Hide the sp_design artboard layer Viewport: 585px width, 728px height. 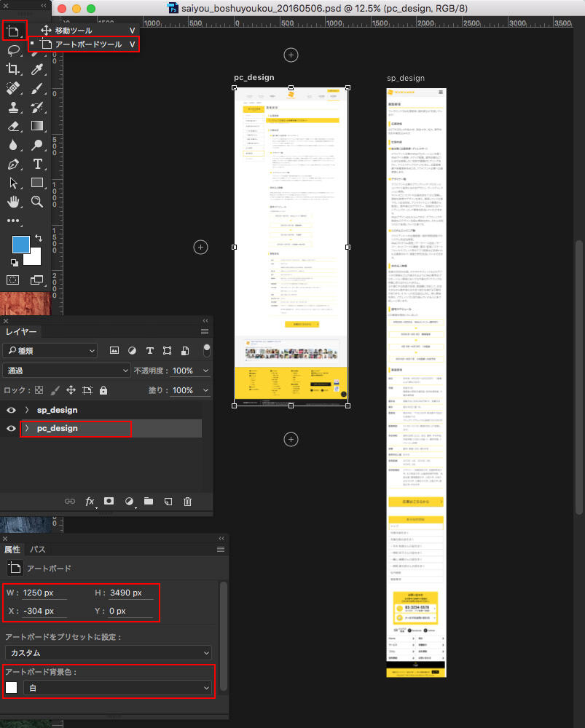click(x=11, y=410)
